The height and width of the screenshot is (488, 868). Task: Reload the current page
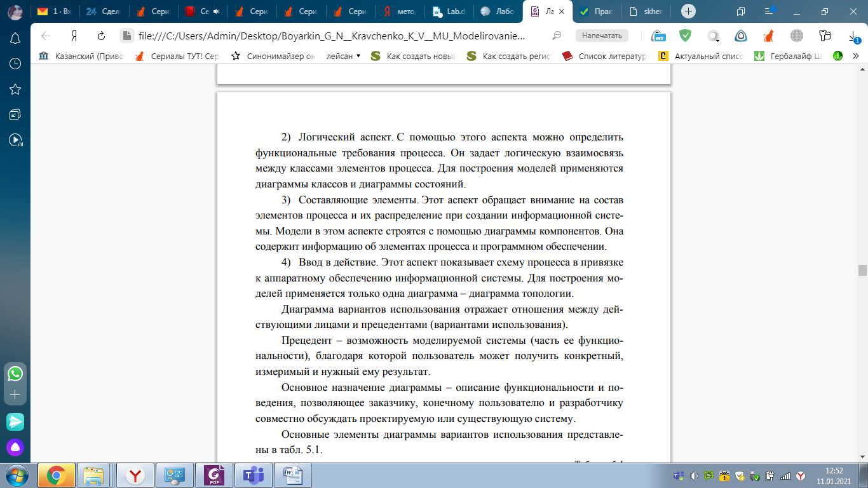pyautogui.click(x=101, y=36)
